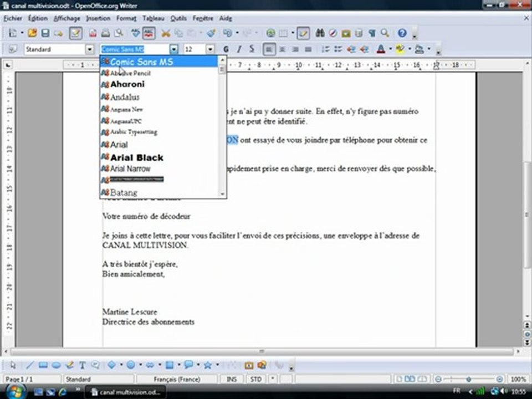This screenshot has width=532, height=399.
Task: Click the STD selection mode field
Action: pyautogui.click(x=256, y=379)
